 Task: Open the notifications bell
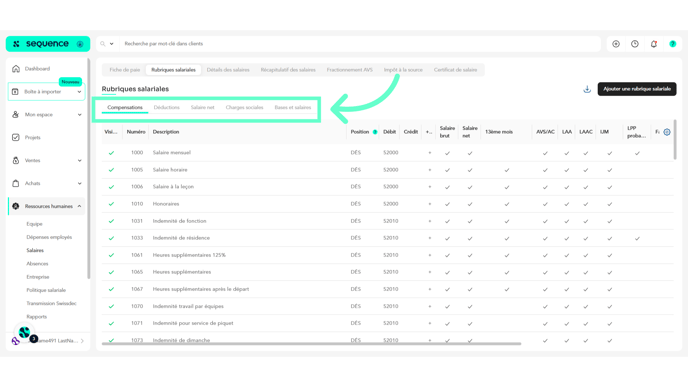tap(654, 44)
